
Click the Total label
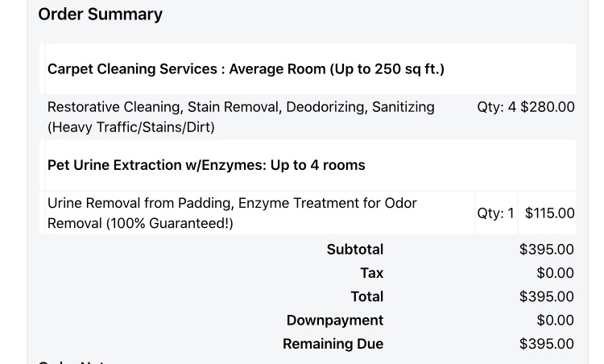click(366, 296)
